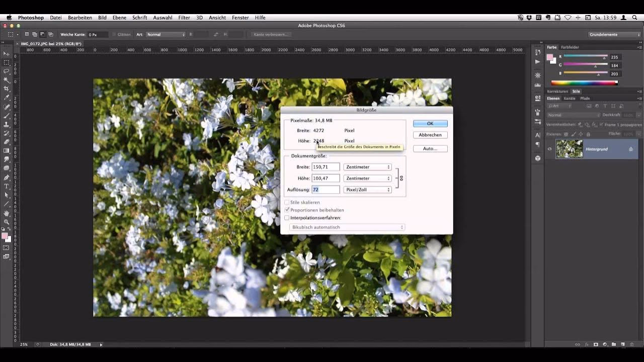
Task: Hide the Hintergrund layer visibility
Action: pyautogui.click(x=549, y=149)
